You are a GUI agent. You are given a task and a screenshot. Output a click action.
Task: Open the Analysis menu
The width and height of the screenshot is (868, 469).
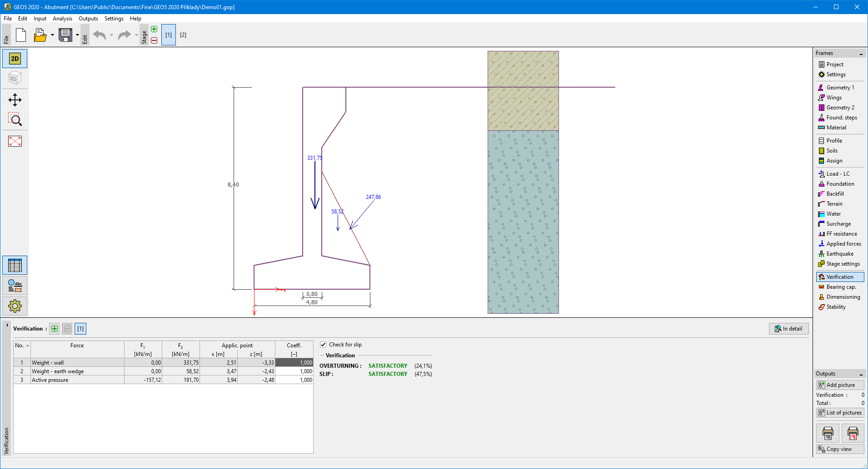pyautogui.click(x=62, y=19)
